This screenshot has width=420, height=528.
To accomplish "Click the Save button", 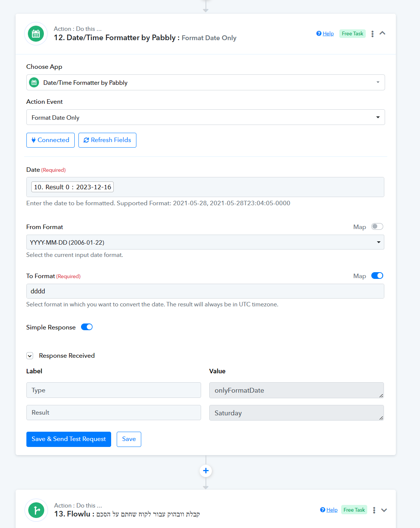I will click(129, 439).
